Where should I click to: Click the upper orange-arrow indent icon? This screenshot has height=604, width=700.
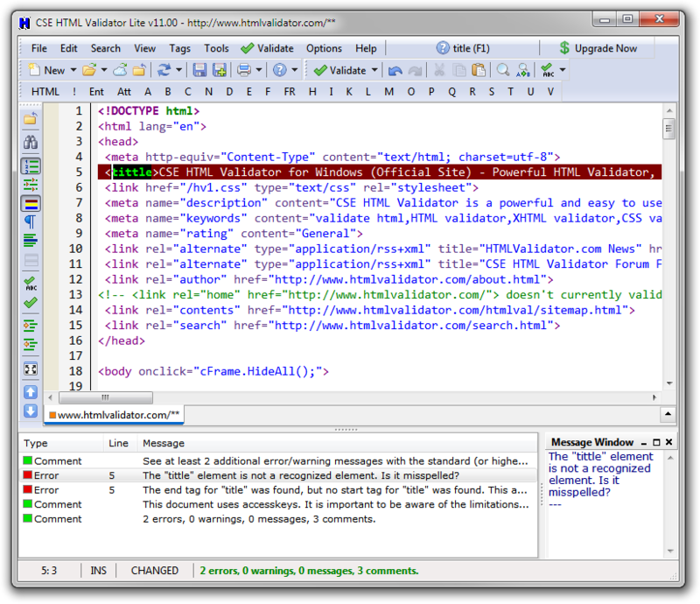coord(31,326)
